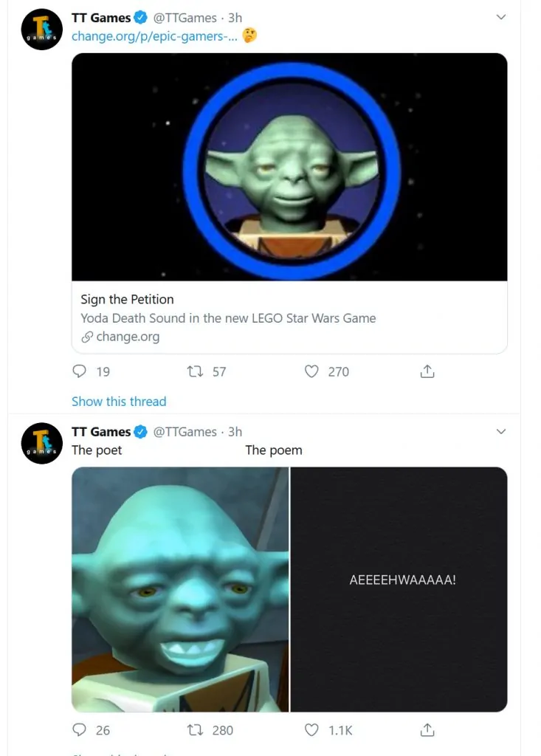This screenshot has width=541, height=756.
Task: Like 'The poet' tweet with 1.1K likes
Action: 312,729
